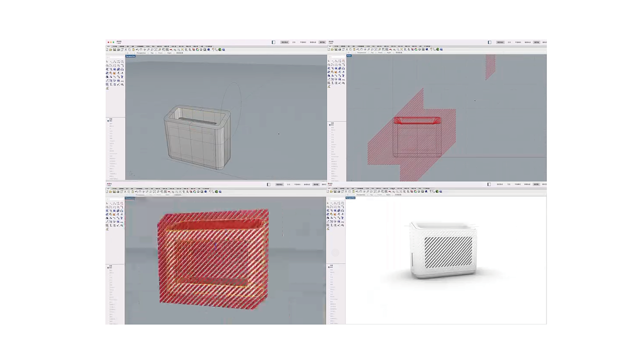
Task: Click command input field in Front view window
Action: pyautogui.click(x=336, y=57)
